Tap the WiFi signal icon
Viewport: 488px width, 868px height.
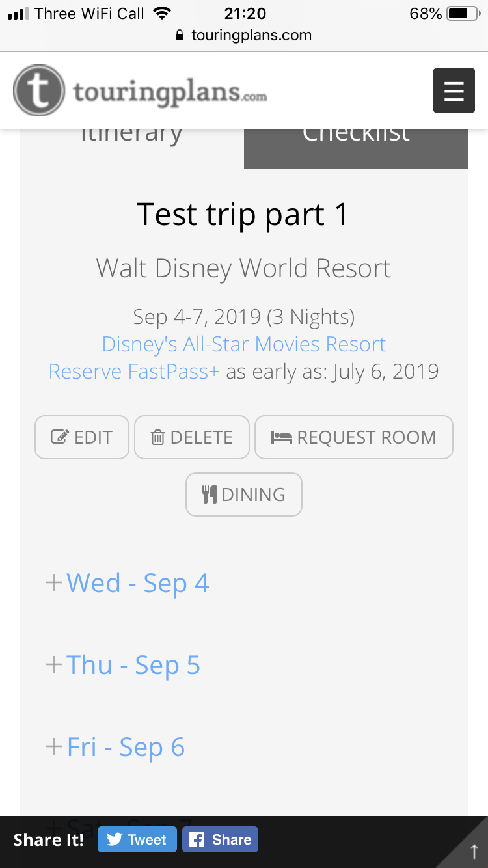pyautogui.click(x=161, y=13)
